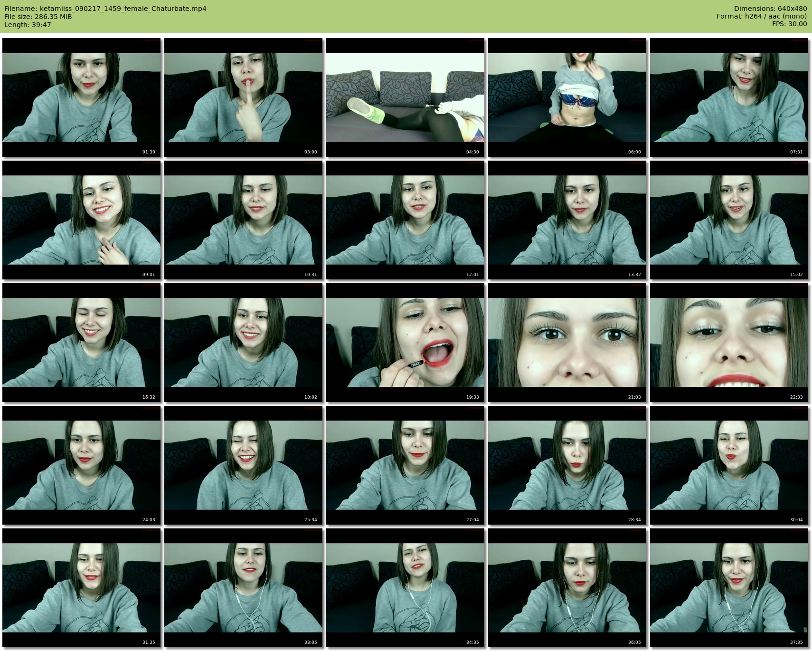812x651 pixels.
Task: Select the thumbnail stamped 16:32
Action: pos(82,343)
